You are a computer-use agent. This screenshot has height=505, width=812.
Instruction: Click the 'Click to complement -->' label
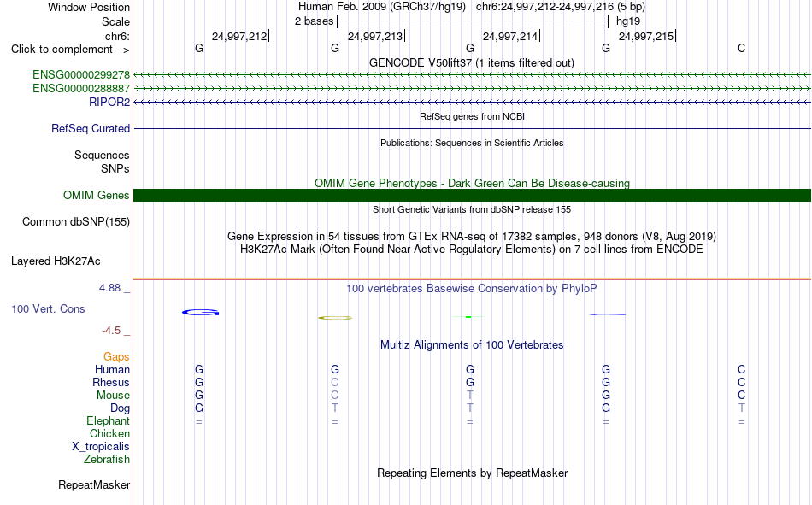(x=70, y=50)
